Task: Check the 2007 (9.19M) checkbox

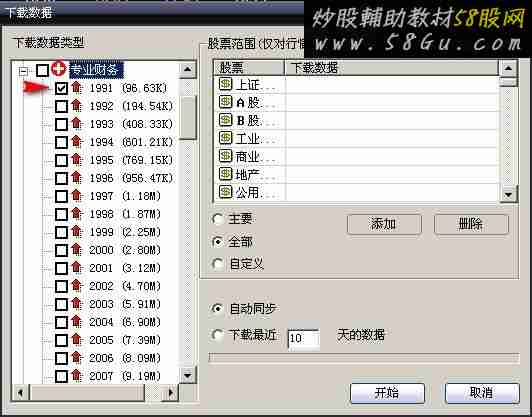Action: 61,376
